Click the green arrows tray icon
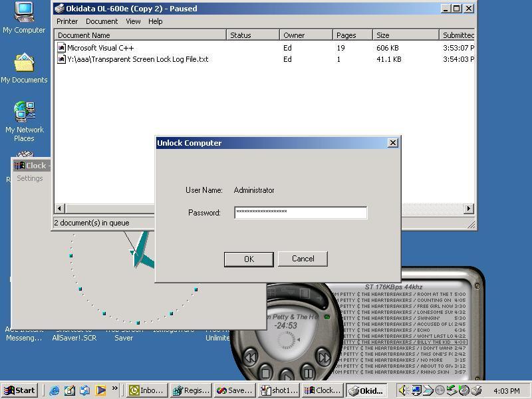532x399 pixels. [x=452, y=390]
